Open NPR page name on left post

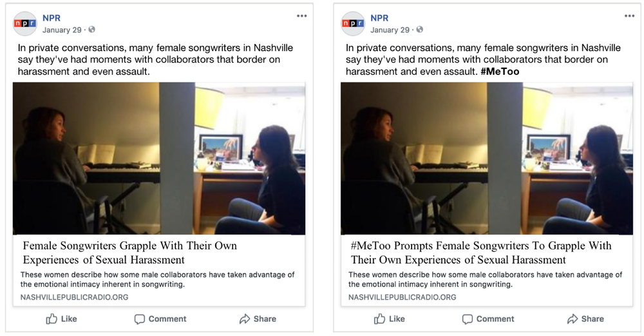52,18
